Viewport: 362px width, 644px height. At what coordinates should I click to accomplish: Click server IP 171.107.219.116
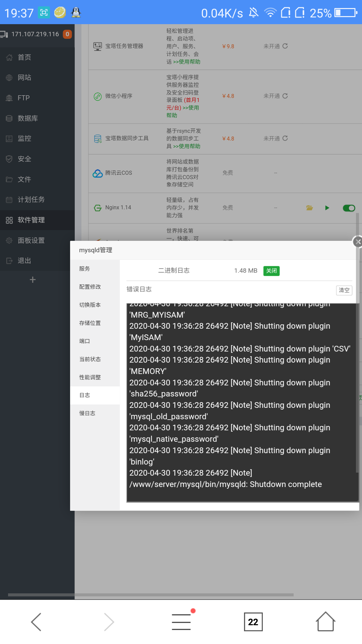coord(35,34)
